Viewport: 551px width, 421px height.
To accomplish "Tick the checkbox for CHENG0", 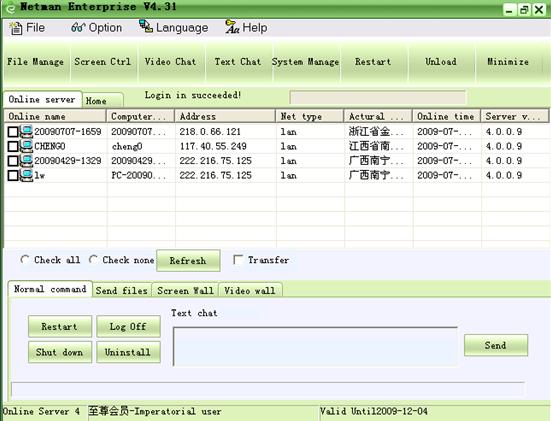I will [13, 147].
